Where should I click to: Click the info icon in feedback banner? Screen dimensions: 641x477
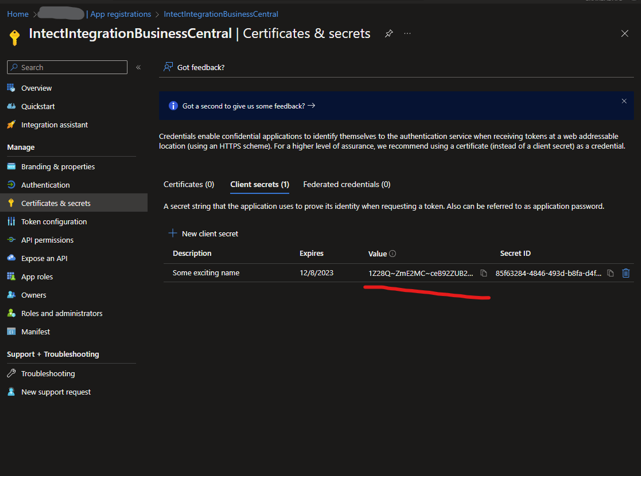[173, 106]
